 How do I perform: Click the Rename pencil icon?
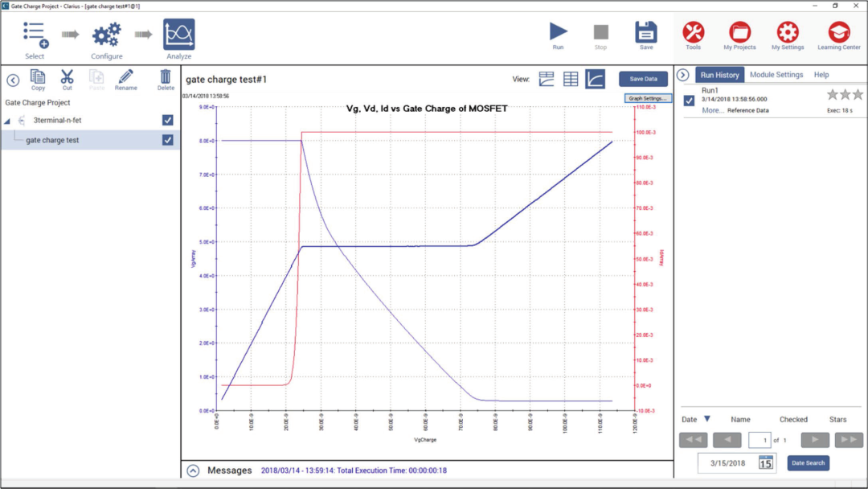coord(125,77)
